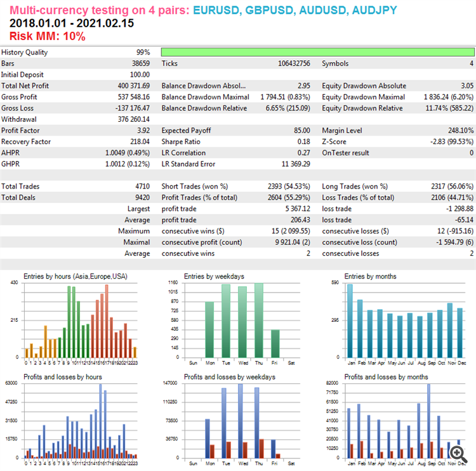Select average profit trade value '206.43'

click(300, 220)
